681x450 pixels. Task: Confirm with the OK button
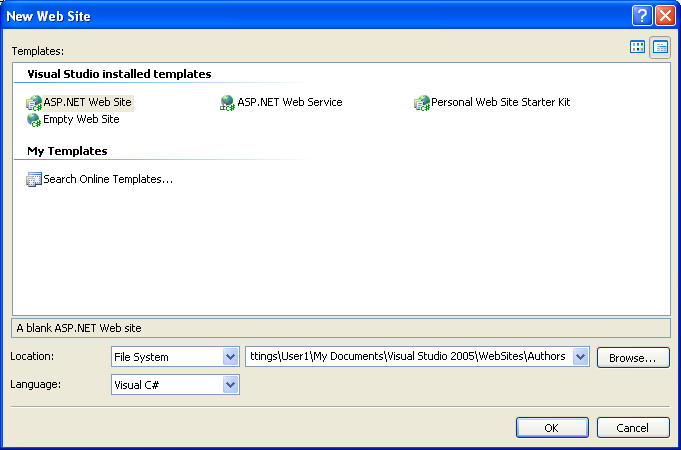[x=552, y=428]
